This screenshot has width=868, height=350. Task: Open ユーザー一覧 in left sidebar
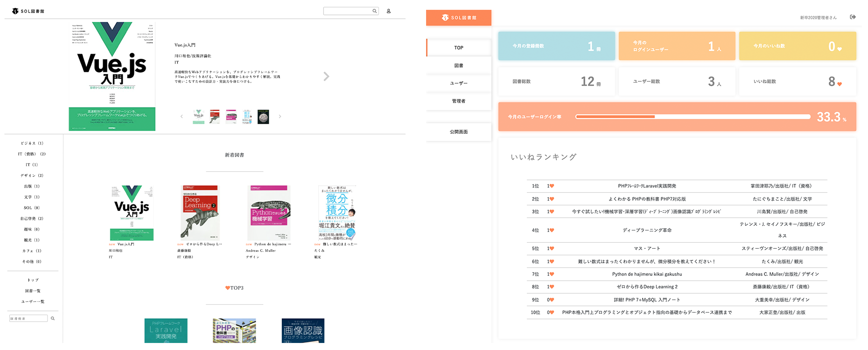(33, 301)
